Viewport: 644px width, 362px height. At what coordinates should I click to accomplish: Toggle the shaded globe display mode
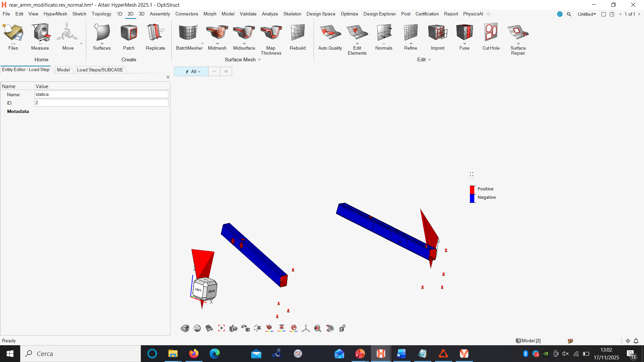197,328
